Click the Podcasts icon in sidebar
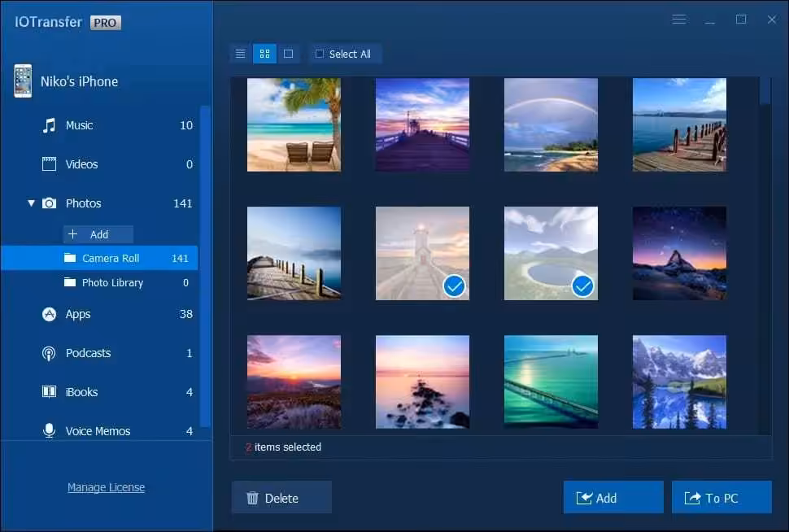Image resolution: width=789 pixels, height=532 pixels. [50, 353]
